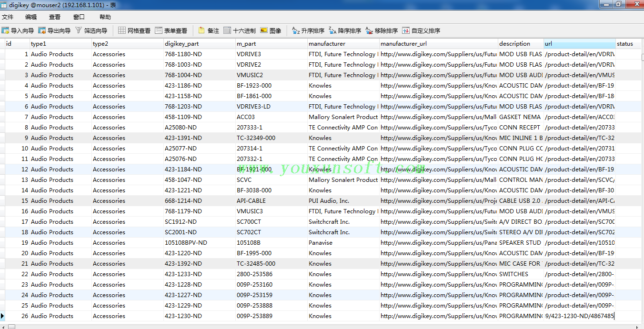644x329 pixels.
Task: Switch to 表单查看 form view
Action: tap(171, 30)
